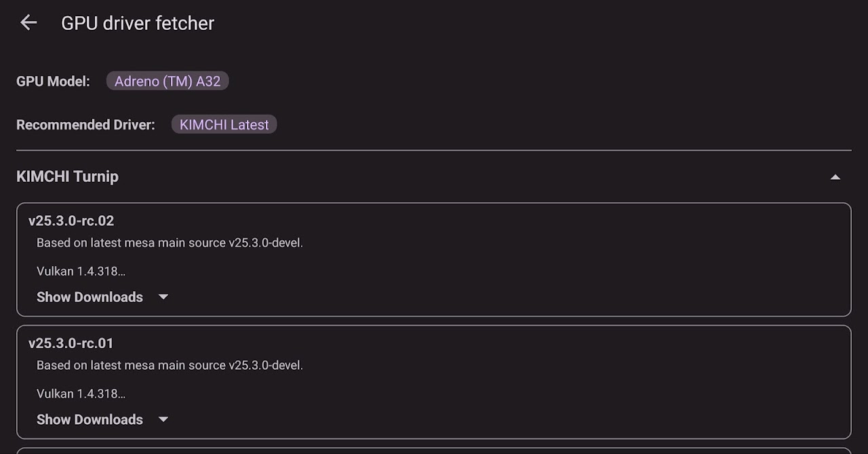Viewport: 868px width, 454px height.
Task: Tap the Adreno (TM) A32 chip
Action: tap(167, 81)
